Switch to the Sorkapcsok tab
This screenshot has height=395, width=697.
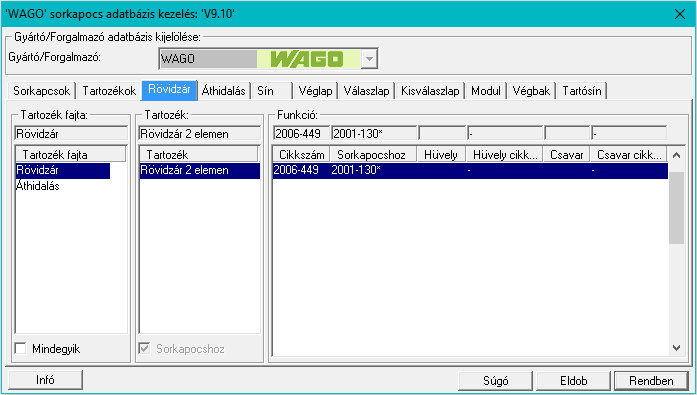[x=41, y=91]
